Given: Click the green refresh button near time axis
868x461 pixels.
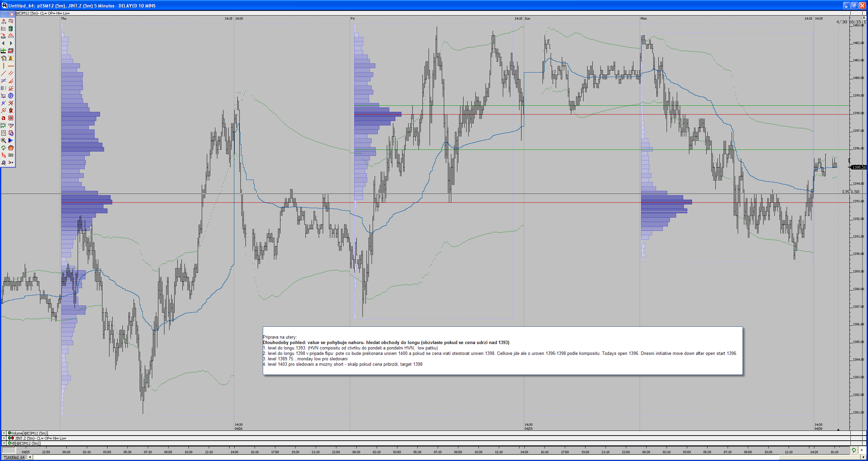Looking at the screenshot, I should coord(854,450).
